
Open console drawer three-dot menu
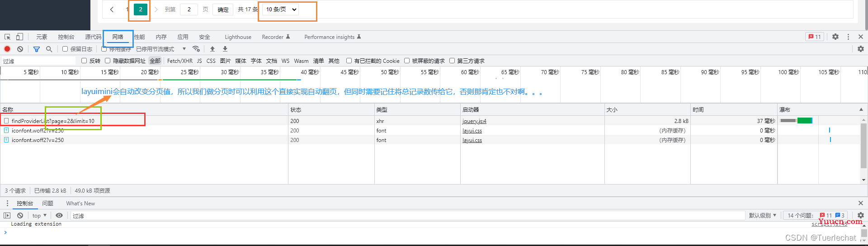[7, 203]
